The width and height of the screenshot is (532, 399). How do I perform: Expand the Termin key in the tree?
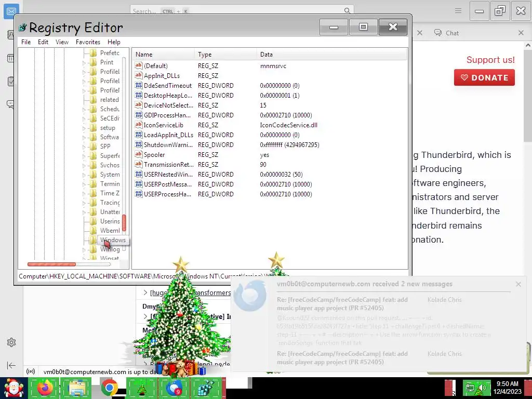84,184
